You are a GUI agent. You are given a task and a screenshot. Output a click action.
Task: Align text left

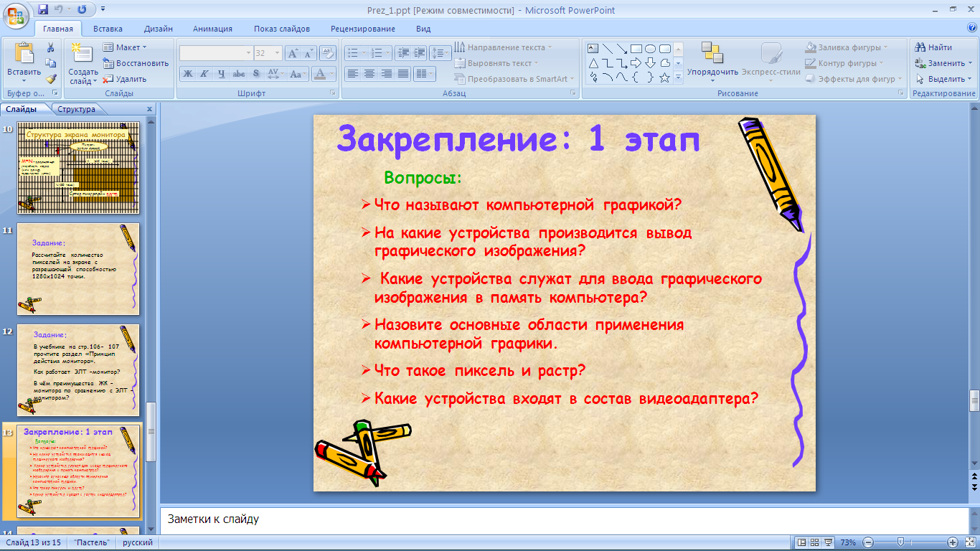tap(352, 73)
